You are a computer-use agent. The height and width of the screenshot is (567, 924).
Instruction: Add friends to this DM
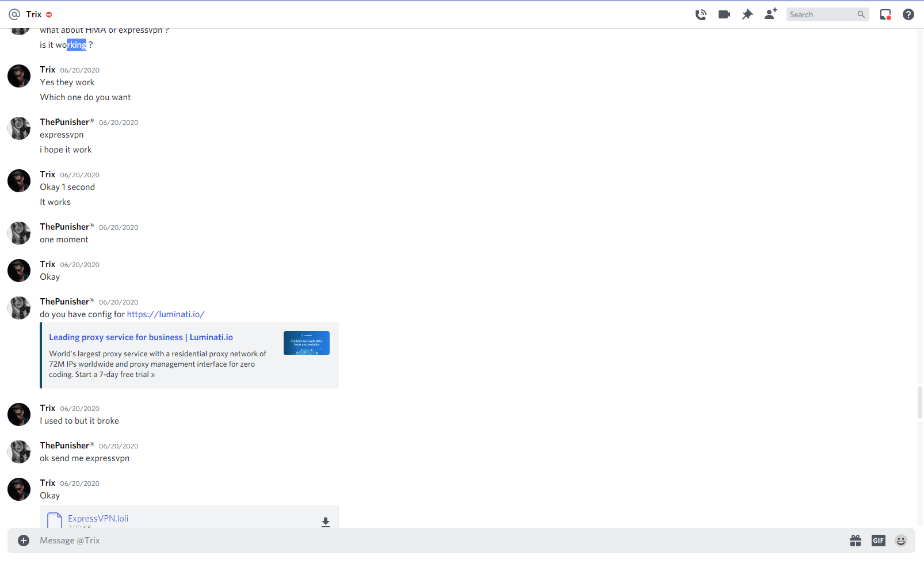tap(770, 14)
